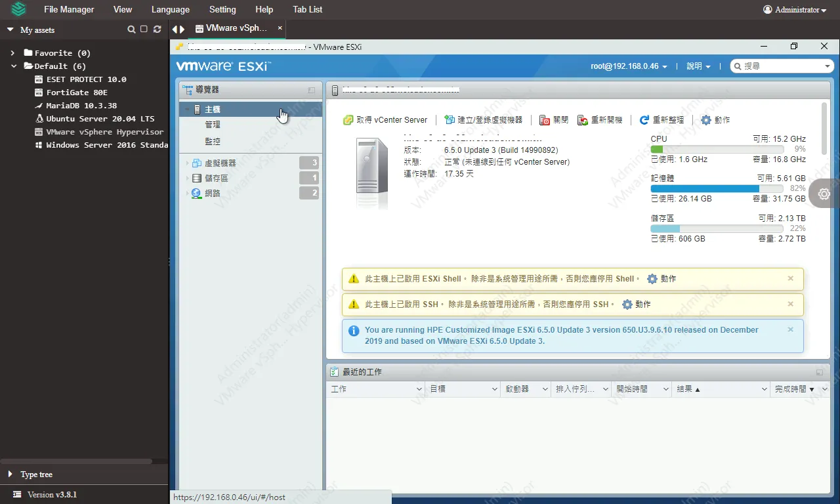Viewport: 840px width, 504px height.
Task: Dismiss the SSH warning
Action: pos(791,304)
